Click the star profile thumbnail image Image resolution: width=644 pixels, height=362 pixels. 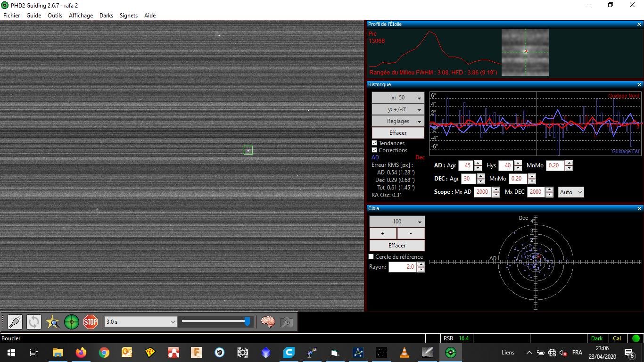[x=525, y=52]
